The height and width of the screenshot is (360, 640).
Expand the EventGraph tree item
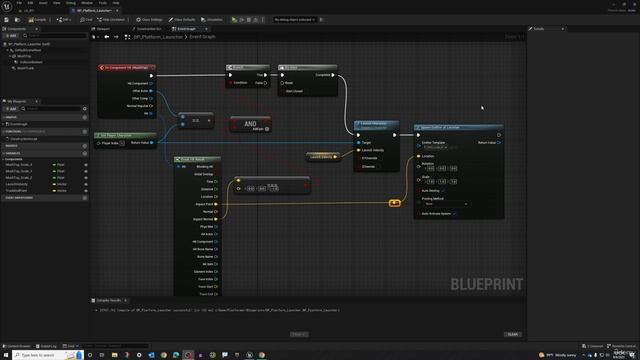pos(4,124)
